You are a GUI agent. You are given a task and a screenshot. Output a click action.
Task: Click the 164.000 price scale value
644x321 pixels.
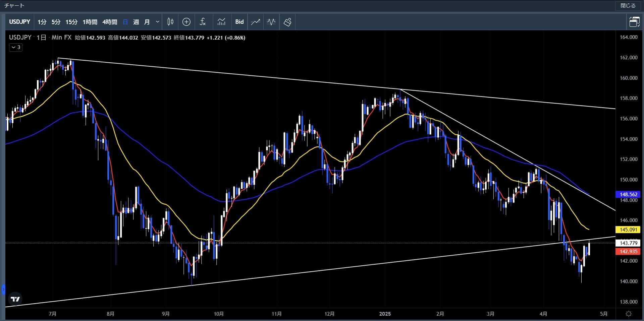(629, 37)
